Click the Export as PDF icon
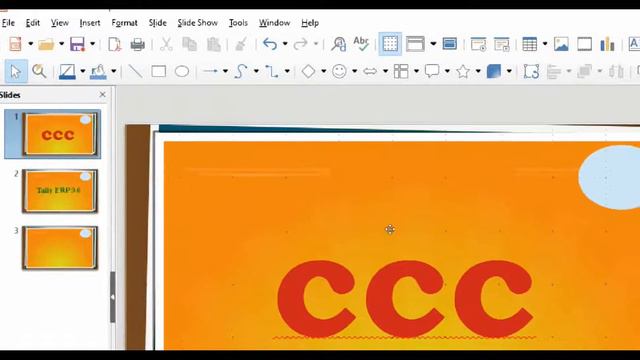Viewport: 640px width, 360px height. coord(114,44)
